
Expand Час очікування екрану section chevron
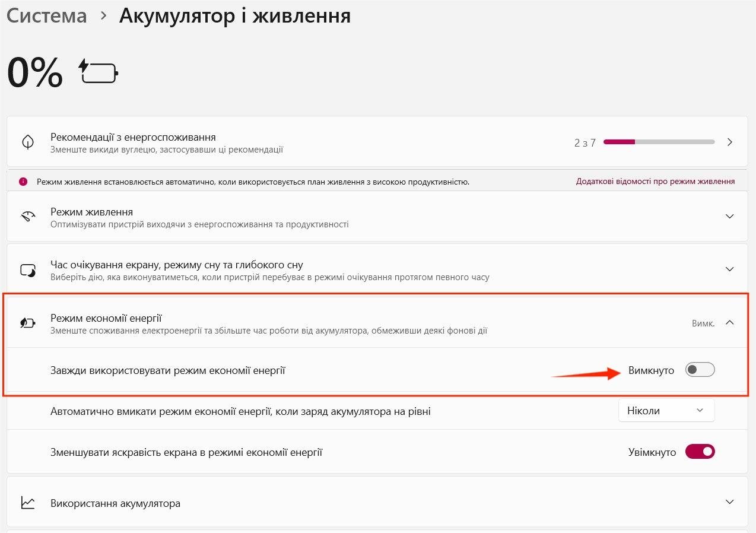pyautogui.click(x=730, y=269)
